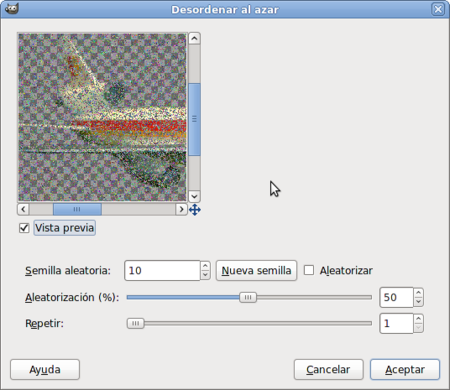Increase Aleatorización percentage with up stepper

coord(418,293)
